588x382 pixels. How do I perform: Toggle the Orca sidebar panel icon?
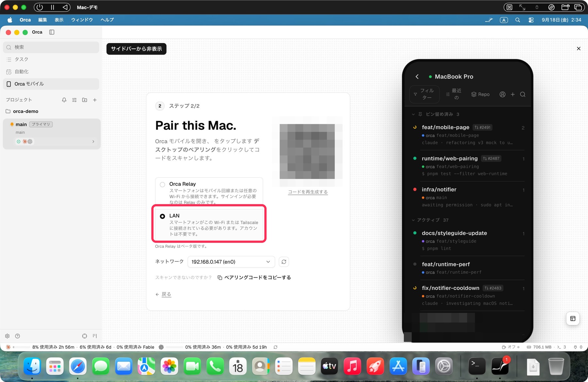(x=52, y=32)
